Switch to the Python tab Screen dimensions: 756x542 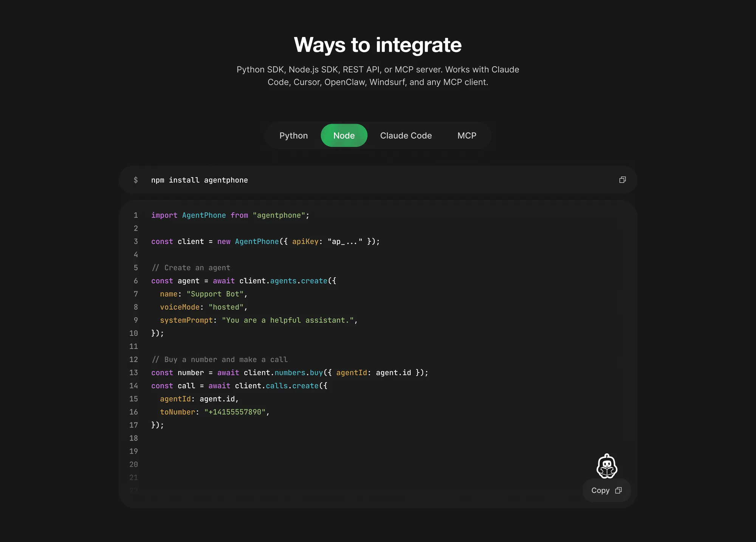pyautogui.click(x=293, y=136)
